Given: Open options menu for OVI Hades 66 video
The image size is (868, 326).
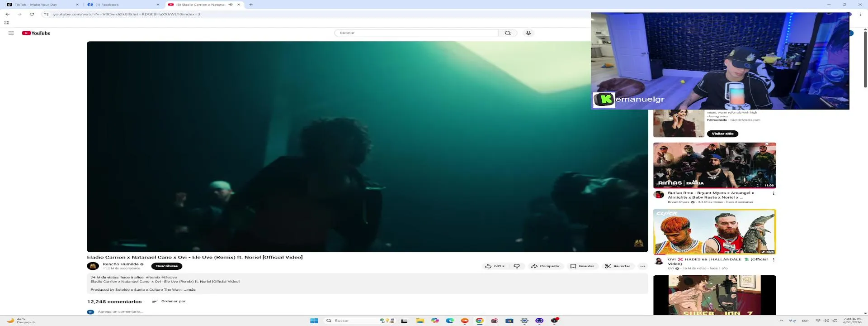Looking at the screenshot, I should [774, 260].
